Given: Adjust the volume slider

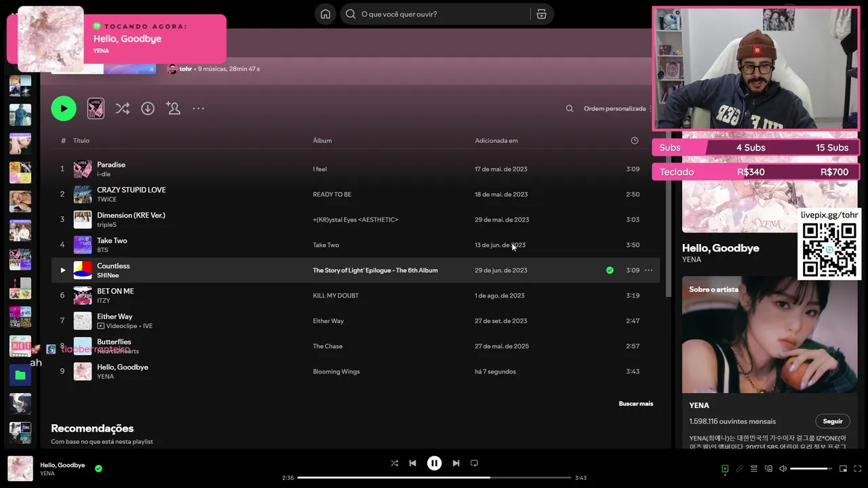Looking at the screenshot, I should [x=811, y=468].
